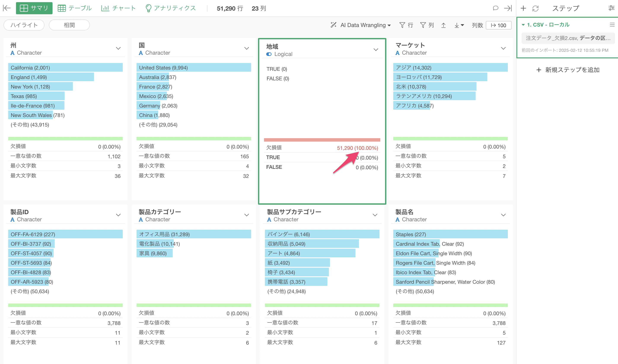The width and height of the screenshot is (618, 364).
Task: Toggle the ハイライト highlight pill
Action: point(24,25)
